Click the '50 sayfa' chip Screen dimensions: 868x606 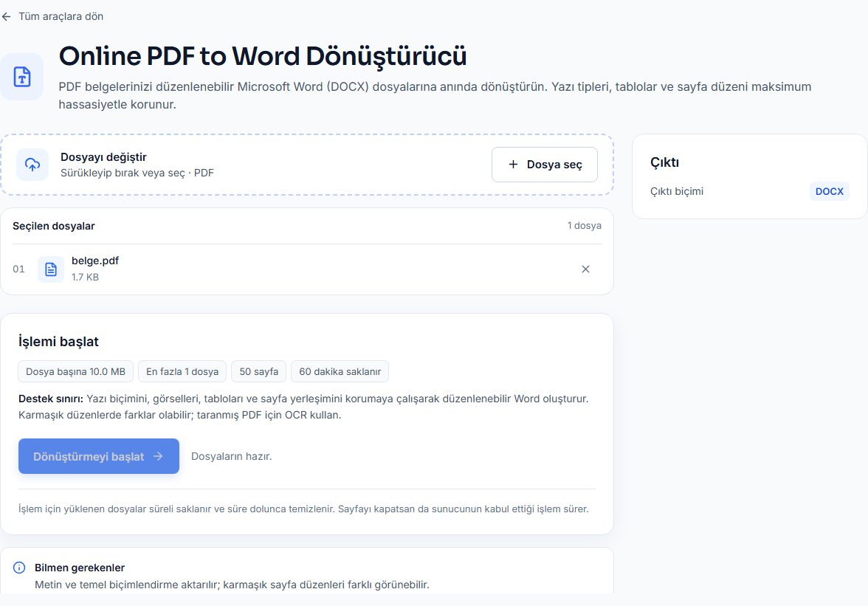258,371
